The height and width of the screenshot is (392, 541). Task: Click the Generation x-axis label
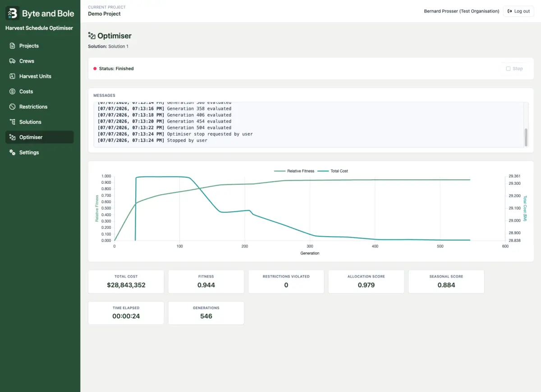(310, 254)
